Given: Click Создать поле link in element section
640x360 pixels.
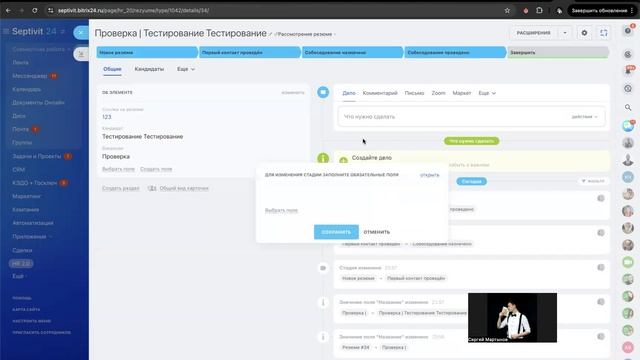Looking at the screenshot, I should pos(156,169).
